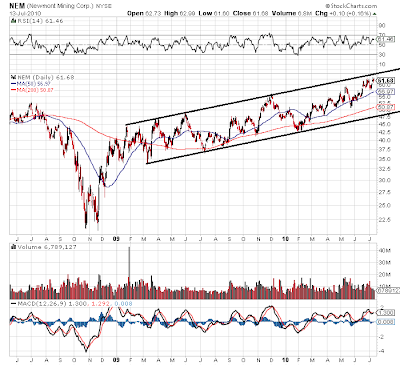The image size is (400, 365).
Task: Click the red 1.292 MACD signal value
Action: click(100, 304)
